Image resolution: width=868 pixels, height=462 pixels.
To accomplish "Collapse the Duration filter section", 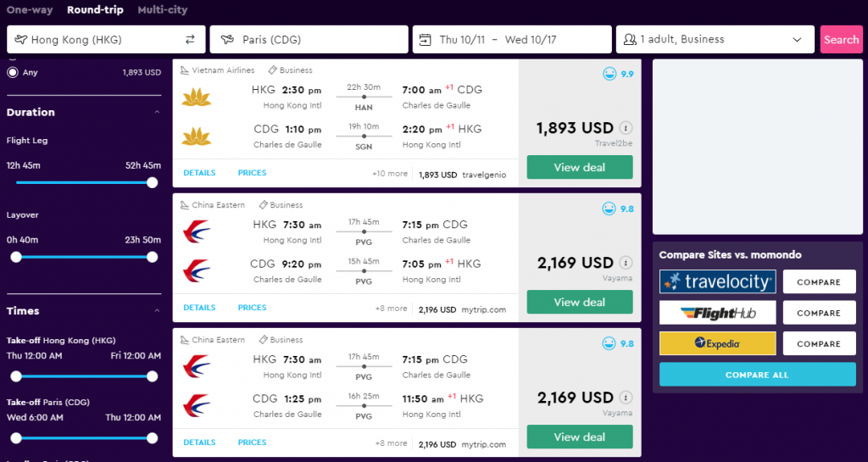I will [x=157, y=112].
